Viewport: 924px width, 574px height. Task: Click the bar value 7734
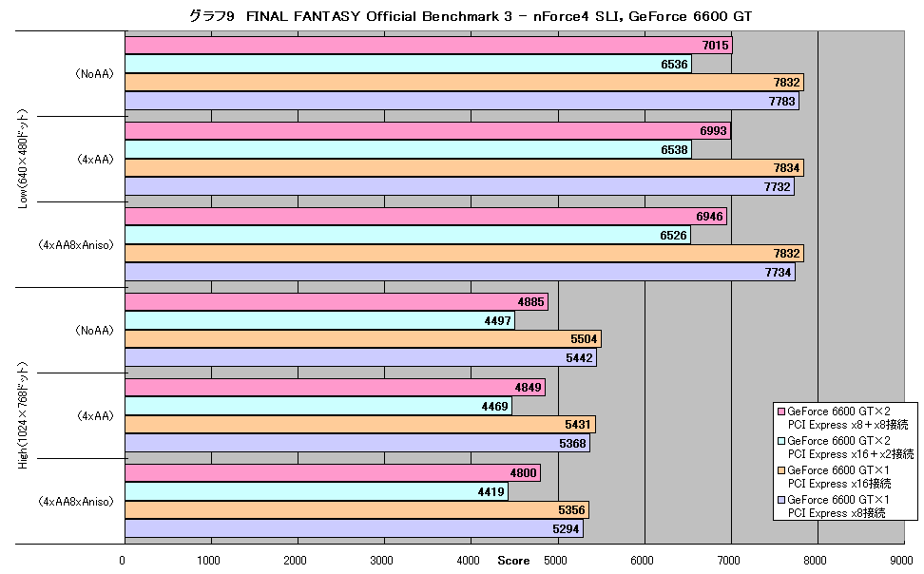point(778,272)
